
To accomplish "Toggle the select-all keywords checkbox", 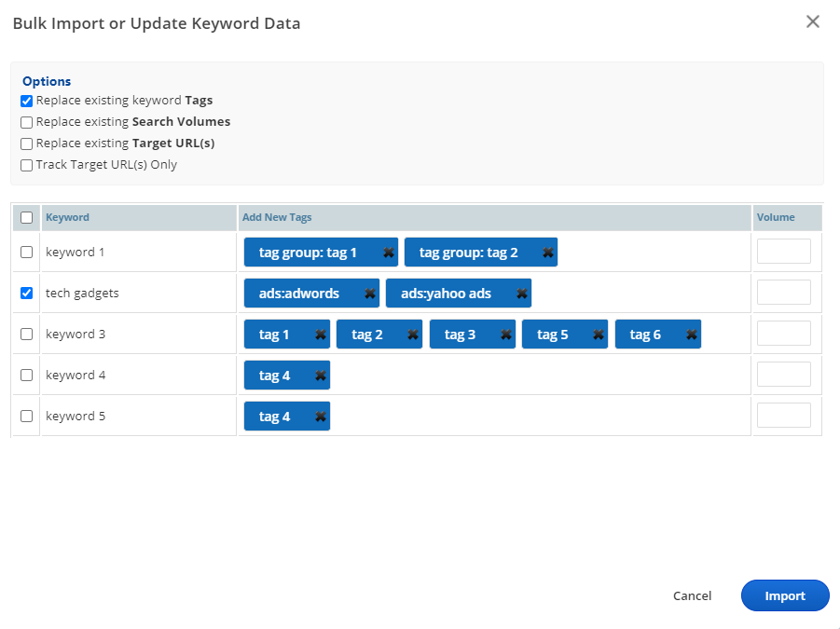I will 27,217.
